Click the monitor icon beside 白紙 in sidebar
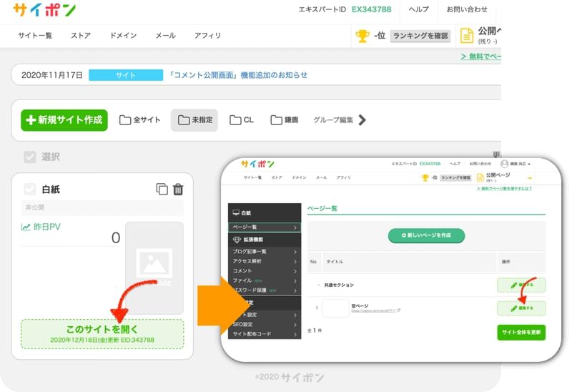Viewport: 572px width, 392px height. tap(236, 212)
